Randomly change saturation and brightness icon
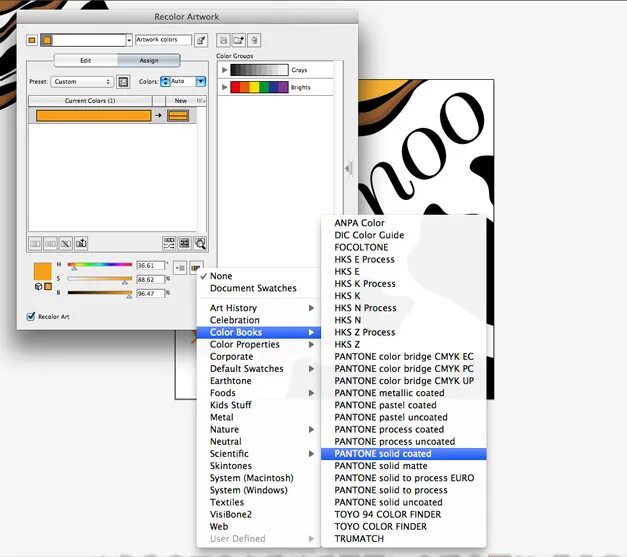Screen dimensions: 627x557 tap(184, 243)
